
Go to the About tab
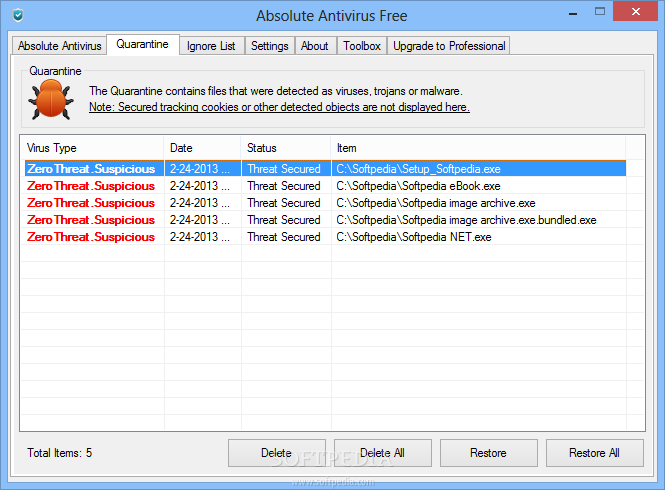[x=315, y=46]
